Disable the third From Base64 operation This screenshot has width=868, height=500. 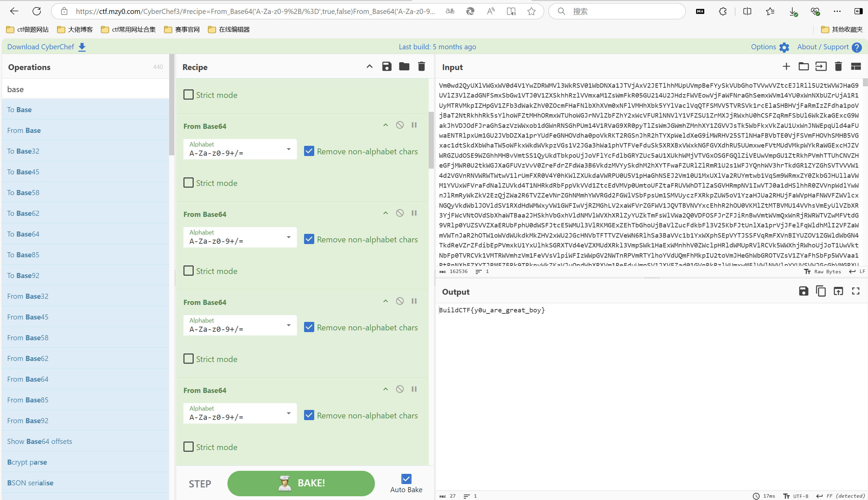400,301
